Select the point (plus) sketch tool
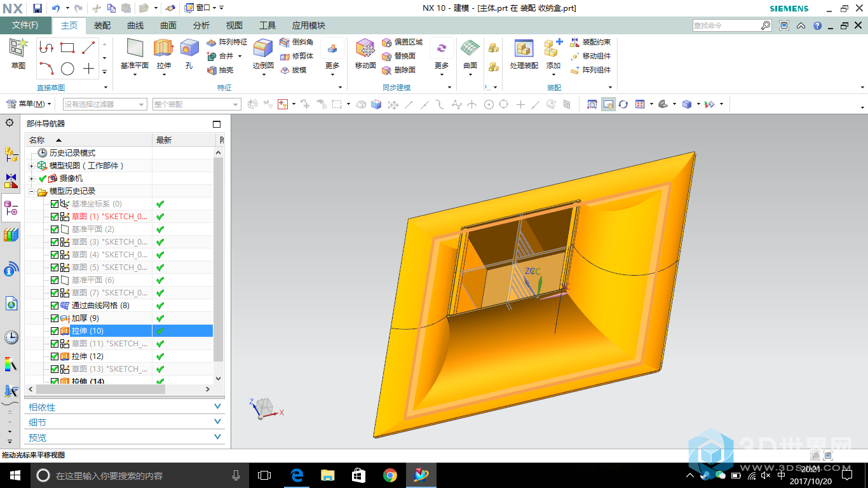Image resolution: width=868 pixels, height=488 pixels. coord(88,69)
